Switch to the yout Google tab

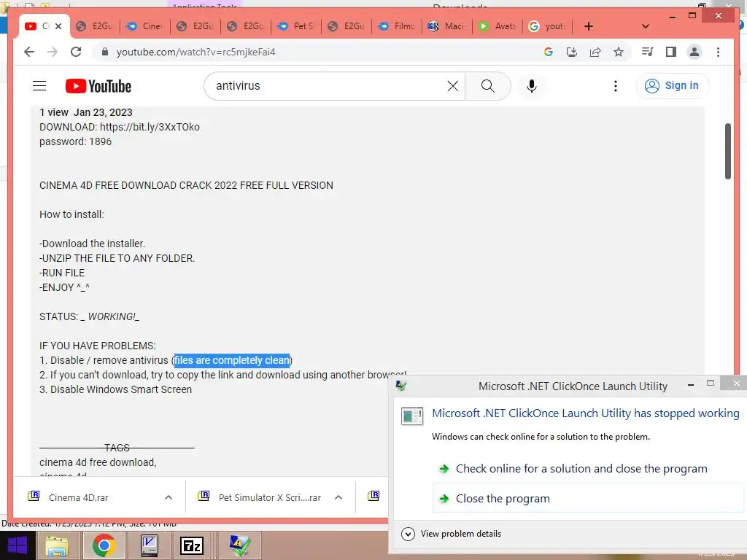point(548,26)
